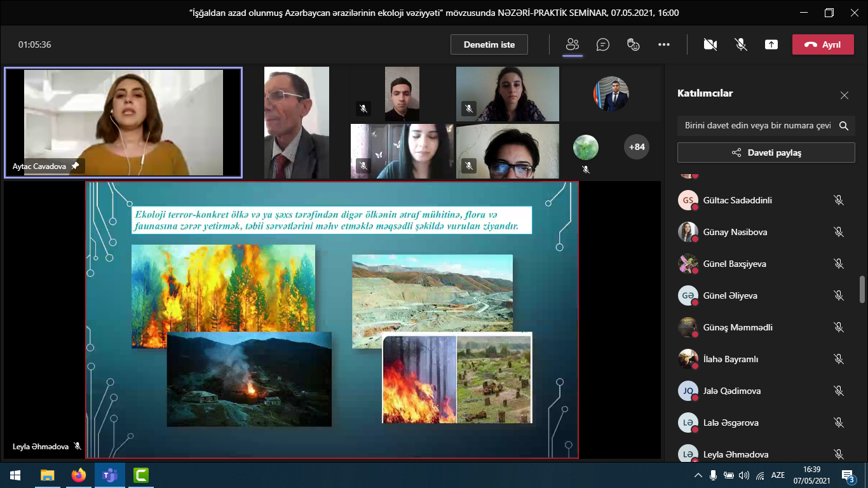The image size is (868, 488).
Task: Toggle the camera on or off
Action: 710,44
